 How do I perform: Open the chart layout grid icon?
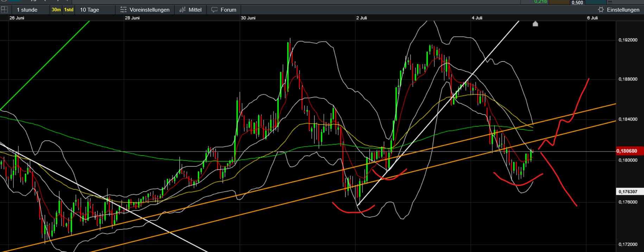(4, 10)
